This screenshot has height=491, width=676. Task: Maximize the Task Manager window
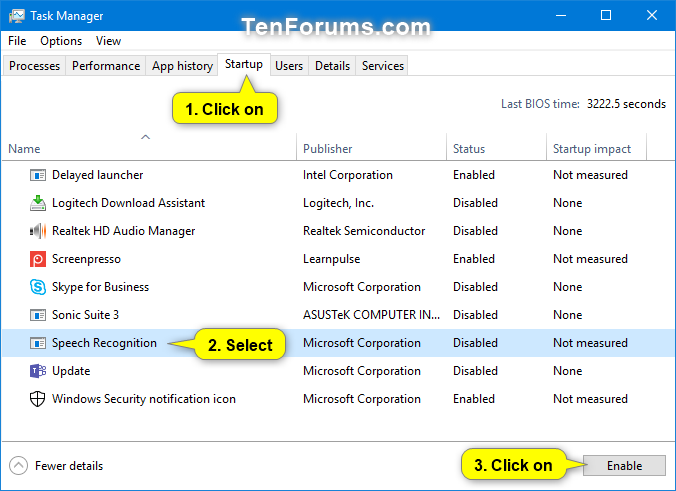point(606,16)
